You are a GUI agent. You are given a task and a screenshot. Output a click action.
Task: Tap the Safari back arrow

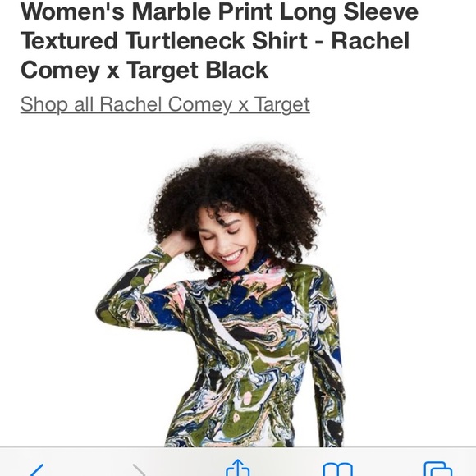click(37, 470)
